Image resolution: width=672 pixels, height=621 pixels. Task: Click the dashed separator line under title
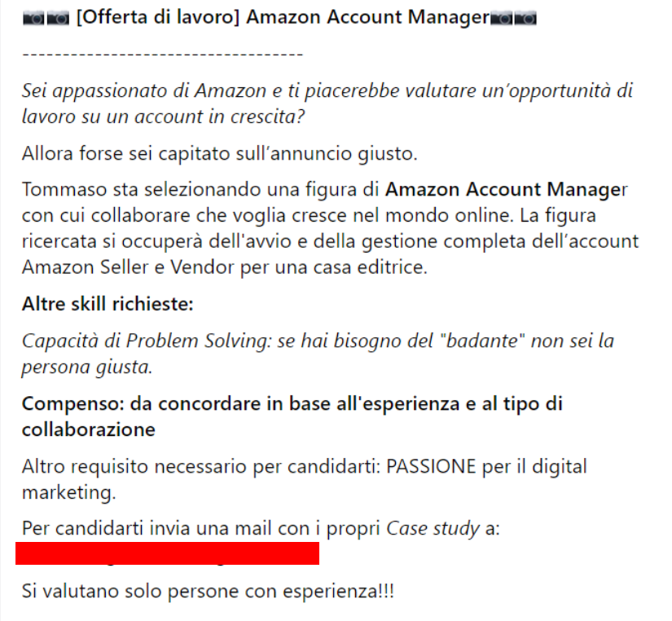162,55
